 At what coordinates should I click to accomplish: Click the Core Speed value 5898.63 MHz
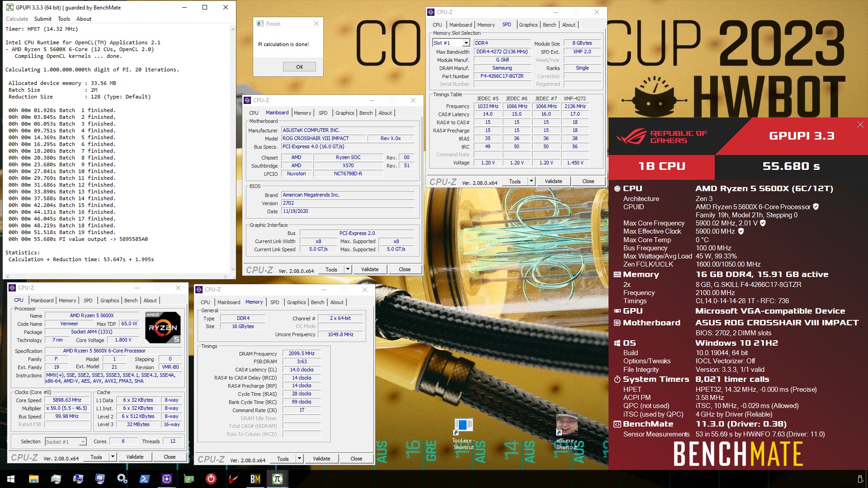[x=67, y=400]
